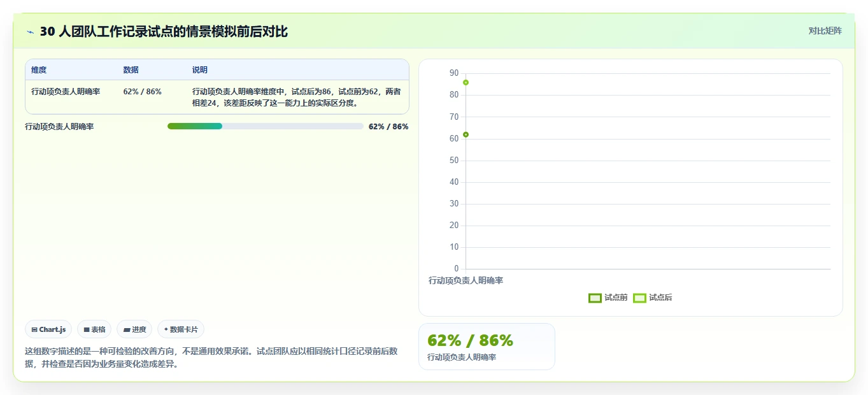Click the table description text about 试点后为86
Screen dimensions: 868x395
coord(296,97)
